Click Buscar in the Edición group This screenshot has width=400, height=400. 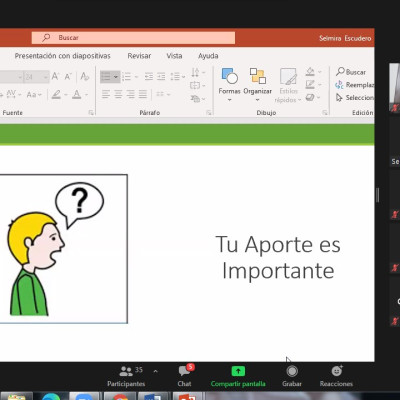351,72
